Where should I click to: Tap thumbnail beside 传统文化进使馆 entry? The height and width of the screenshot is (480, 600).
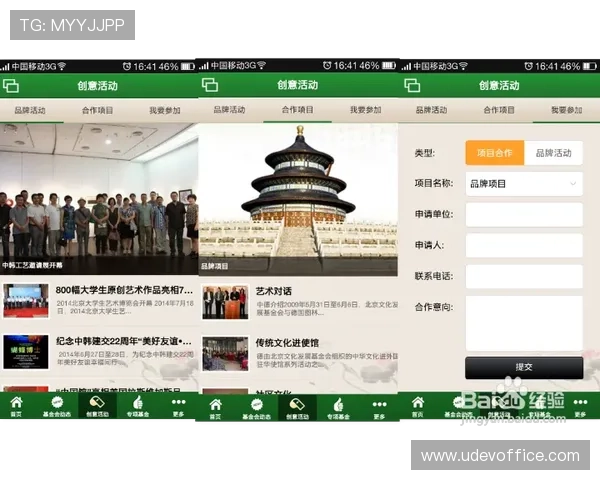(225, 354)
